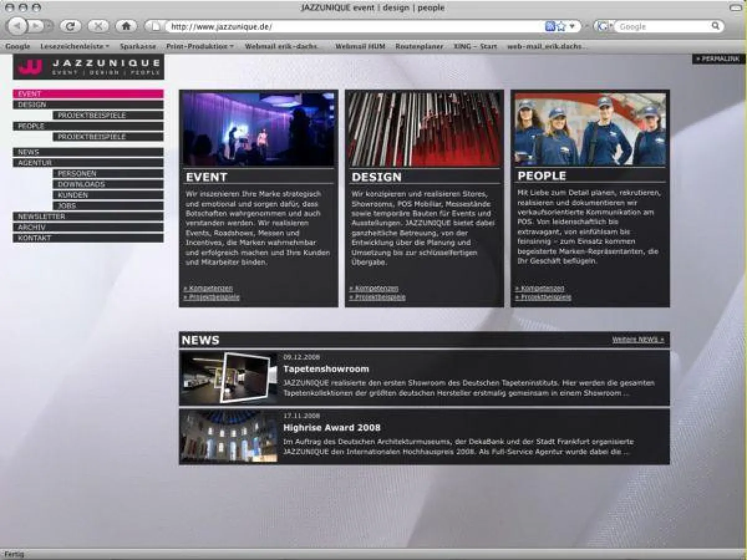Click the RSS feed icon in address bar
747x560 pixels.
(x=550, y=26)
